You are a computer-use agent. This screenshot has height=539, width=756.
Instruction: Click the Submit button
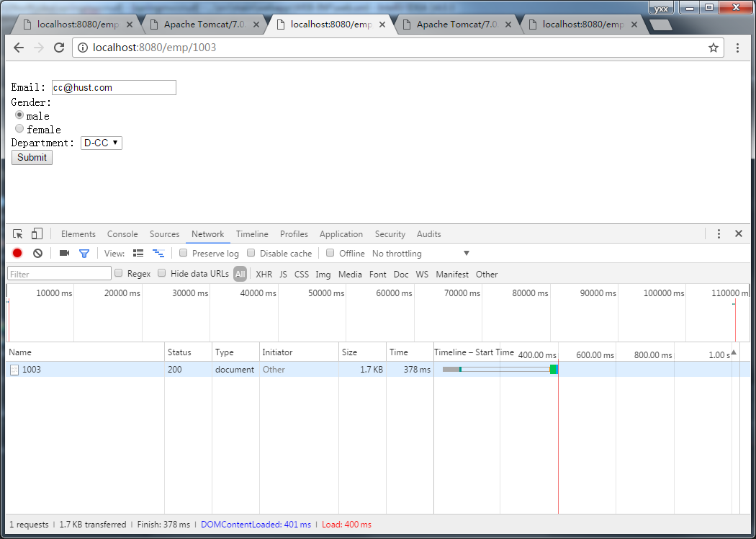click(32, 157)
